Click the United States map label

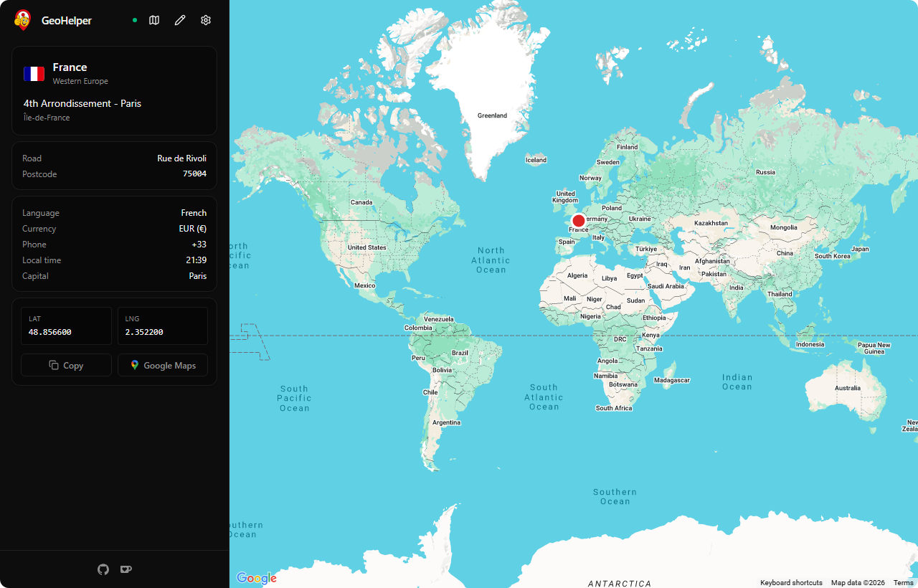point(366,247)
